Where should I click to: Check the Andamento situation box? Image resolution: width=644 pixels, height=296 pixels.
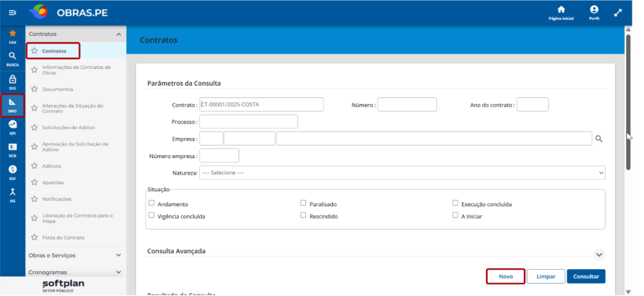tap(152, 203)
